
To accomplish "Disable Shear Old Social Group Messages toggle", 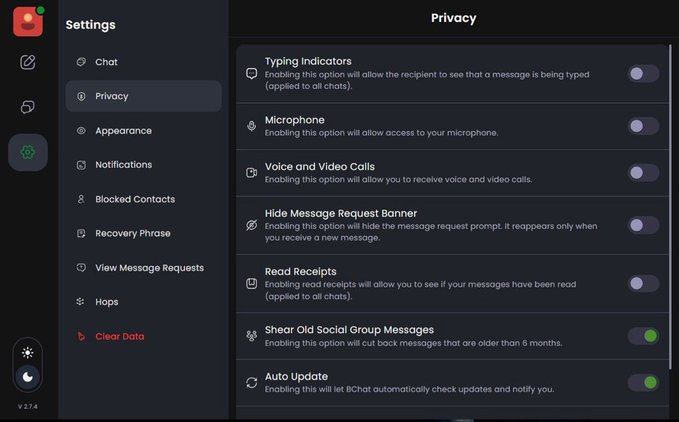I will [x=643, y=336].
